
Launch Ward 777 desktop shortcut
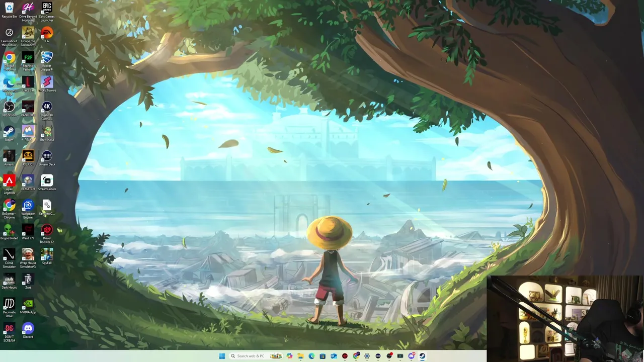point(28,232)
